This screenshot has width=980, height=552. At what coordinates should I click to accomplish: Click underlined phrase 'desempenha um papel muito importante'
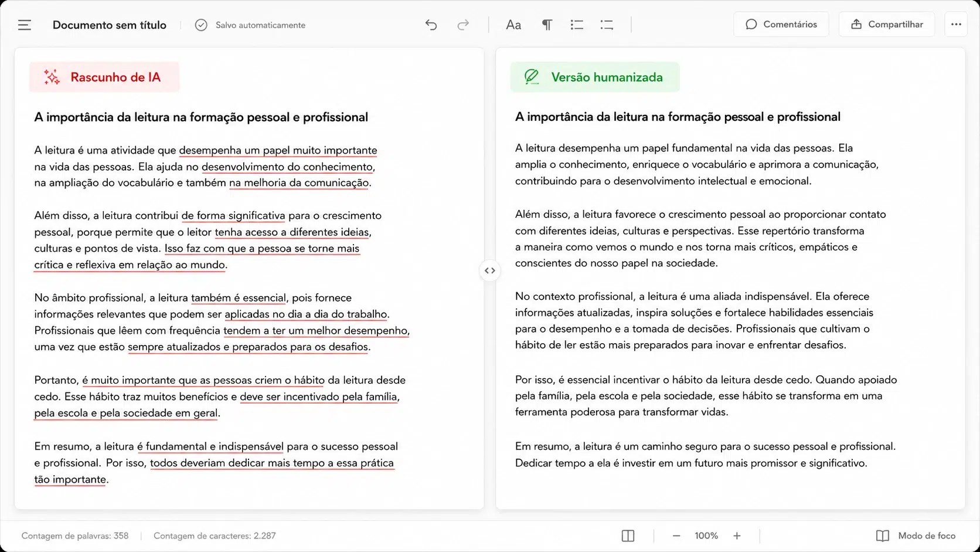[x=278, y=150]
